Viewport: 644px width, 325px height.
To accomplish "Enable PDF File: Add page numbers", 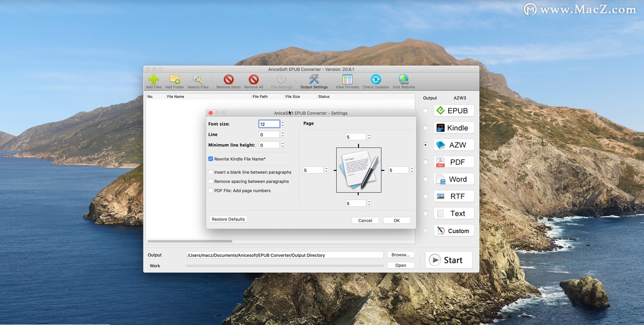I will tap(211, 190).
